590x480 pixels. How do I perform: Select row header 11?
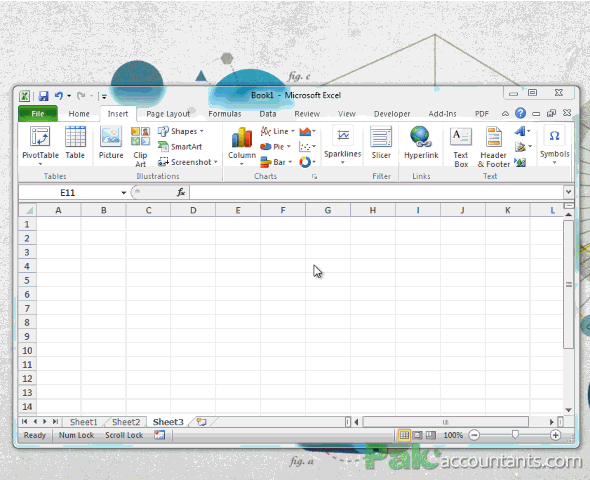coord(27,364)
